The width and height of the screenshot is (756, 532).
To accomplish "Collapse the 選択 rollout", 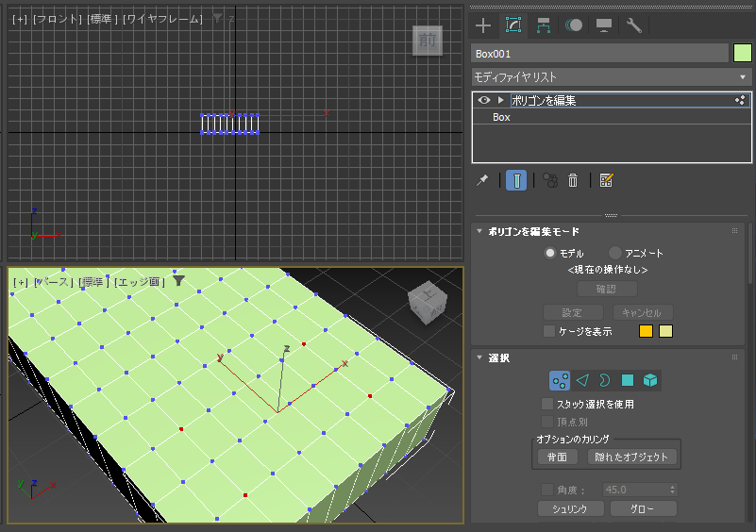I will [x=479, y=357].
